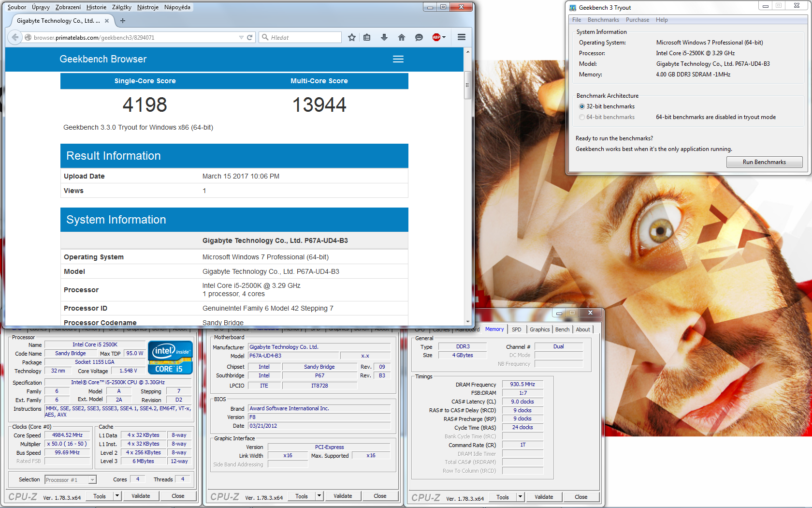
Task: Open the Help menu in Geekbench
Action: pos(662,20)
